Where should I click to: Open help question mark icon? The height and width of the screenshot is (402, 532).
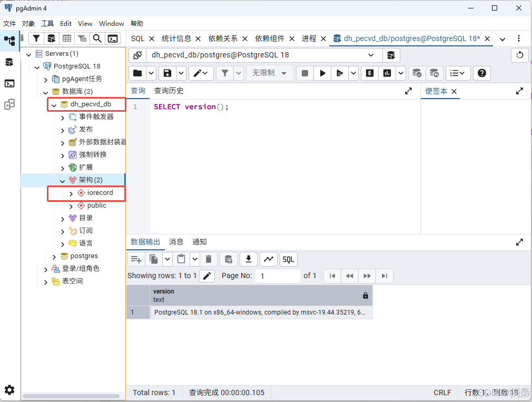pyautogui.click(x=482, y=73)
